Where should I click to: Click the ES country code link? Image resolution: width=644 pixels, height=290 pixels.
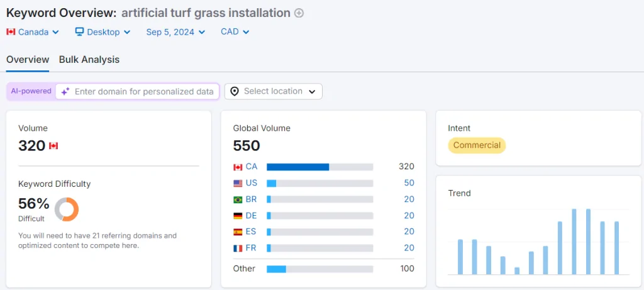click(251, 231)
